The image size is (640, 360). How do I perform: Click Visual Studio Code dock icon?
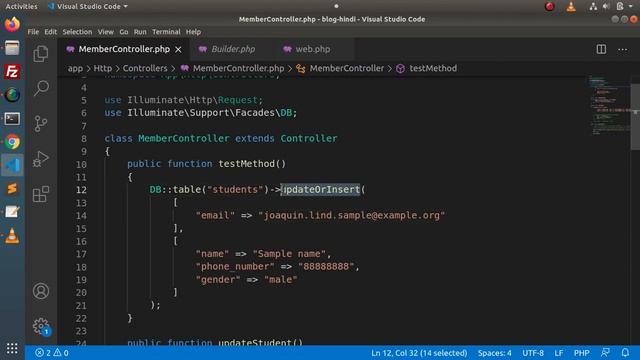pos(12,165)
